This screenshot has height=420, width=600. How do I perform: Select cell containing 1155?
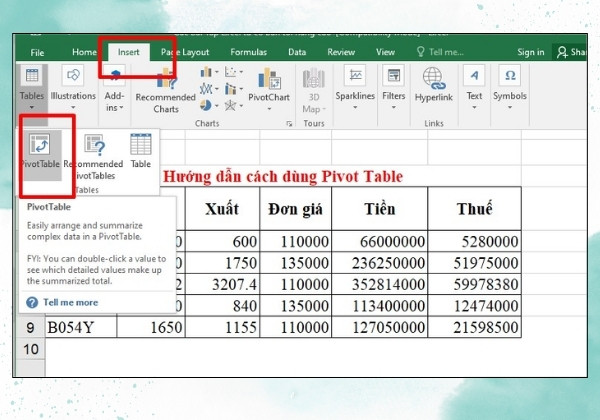(222, 327)
